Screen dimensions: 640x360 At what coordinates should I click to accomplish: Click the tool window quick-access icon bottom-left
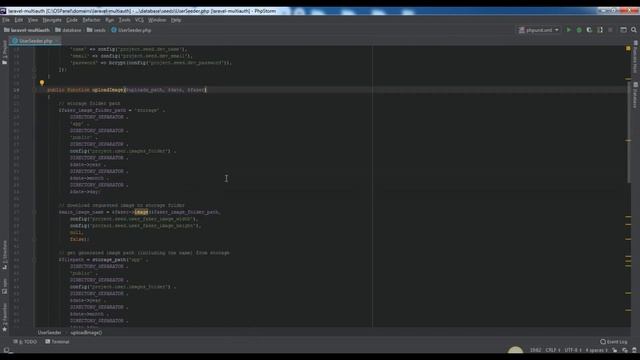pyautogui.click(x=7, y=350)
